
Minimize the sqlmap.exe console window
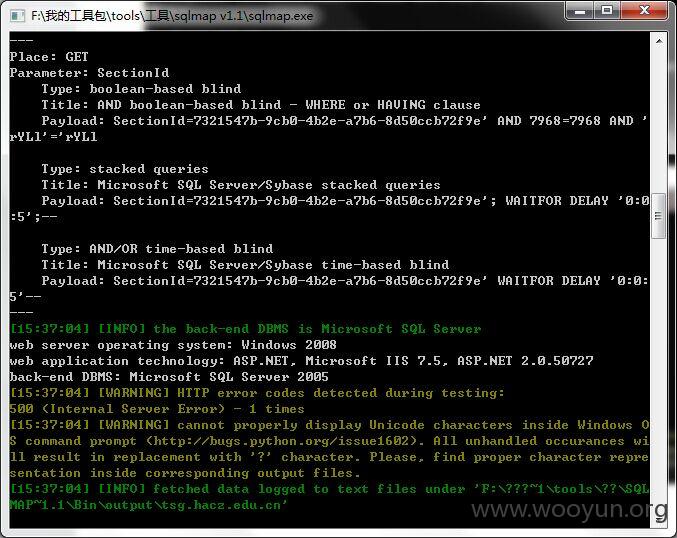pos(579,11)
